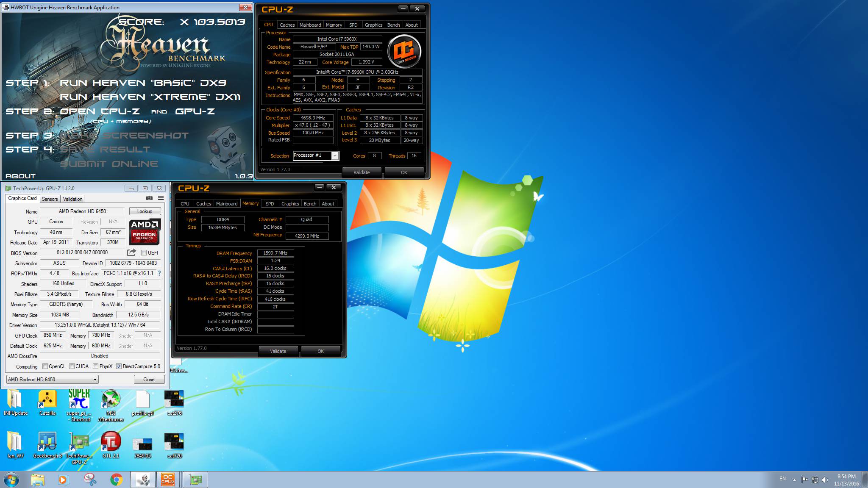Open the profile.gtl file icon
This screenshot has width=868, height=488.
pyautogui.click(x=142, y=402)
